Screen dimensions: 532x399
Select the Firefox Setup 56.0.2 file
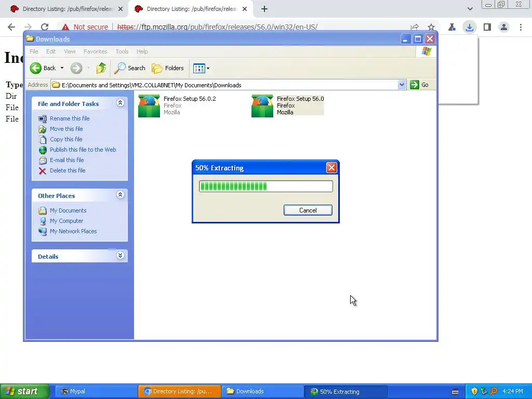[x=177, y=105]
